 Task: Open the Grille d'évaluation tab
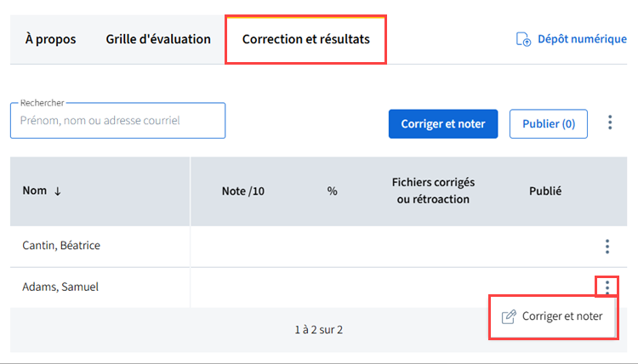pos(158,39)
